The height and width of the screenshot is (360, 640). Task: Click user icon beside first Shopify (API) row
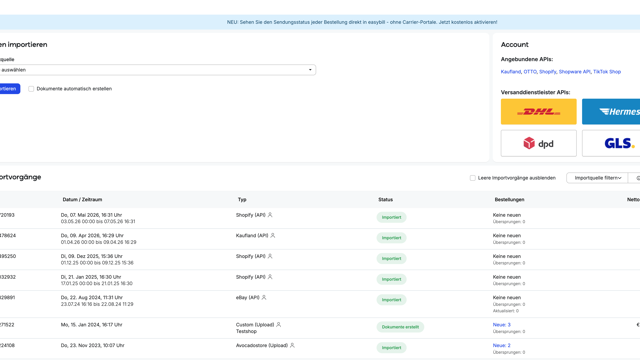click(270, 215)
